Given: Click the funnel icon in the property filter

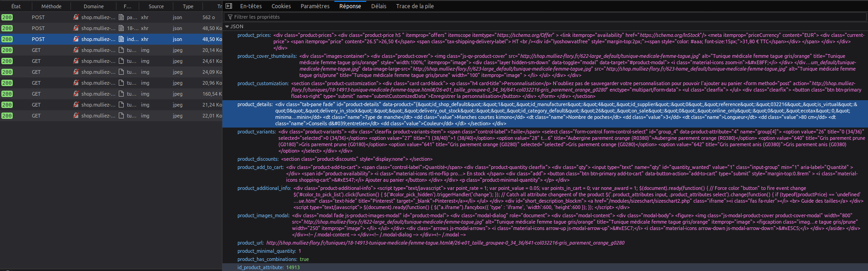Looking at the screenshot, I should point(230,17).
